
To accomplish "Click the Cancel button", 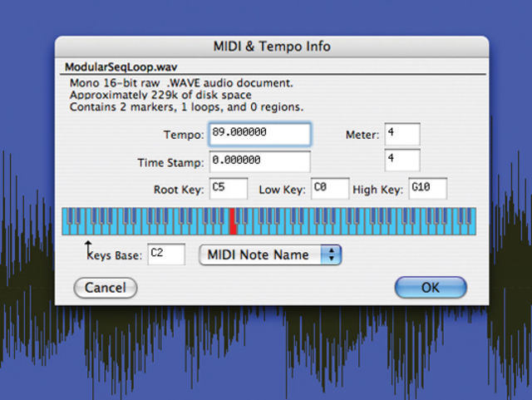I will tap(106, 288).
